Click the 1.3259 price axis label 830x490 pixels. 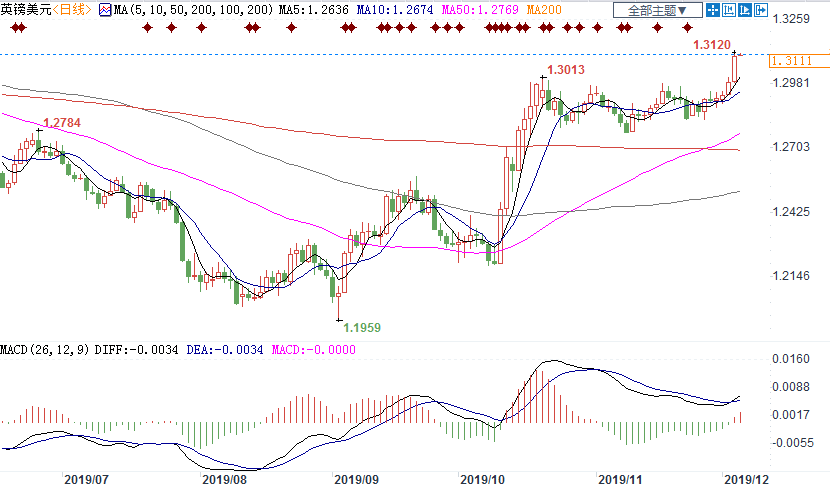click(x=791, y=19)
